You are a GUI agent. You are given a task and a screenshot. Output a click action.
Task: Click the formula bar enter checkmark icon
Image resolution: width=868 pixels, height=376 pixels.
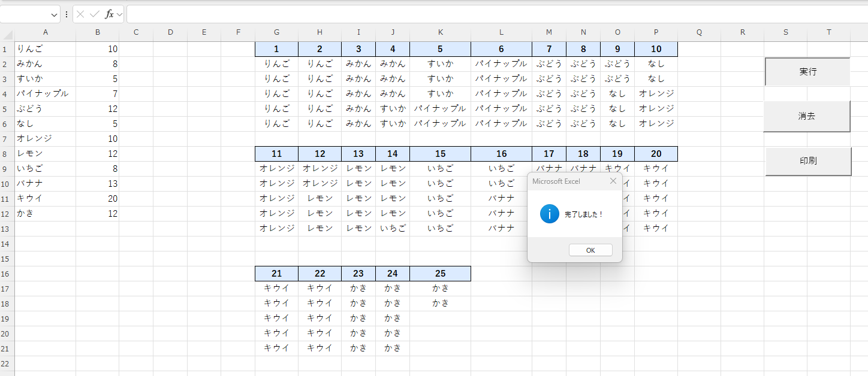tap(94, 14)
